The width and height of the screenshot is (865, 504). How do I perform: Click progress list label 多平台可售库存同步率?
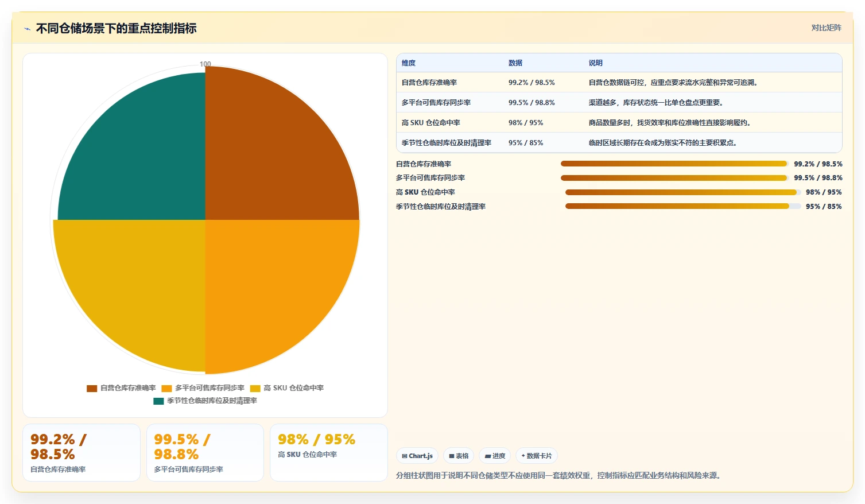coord(430,178)
